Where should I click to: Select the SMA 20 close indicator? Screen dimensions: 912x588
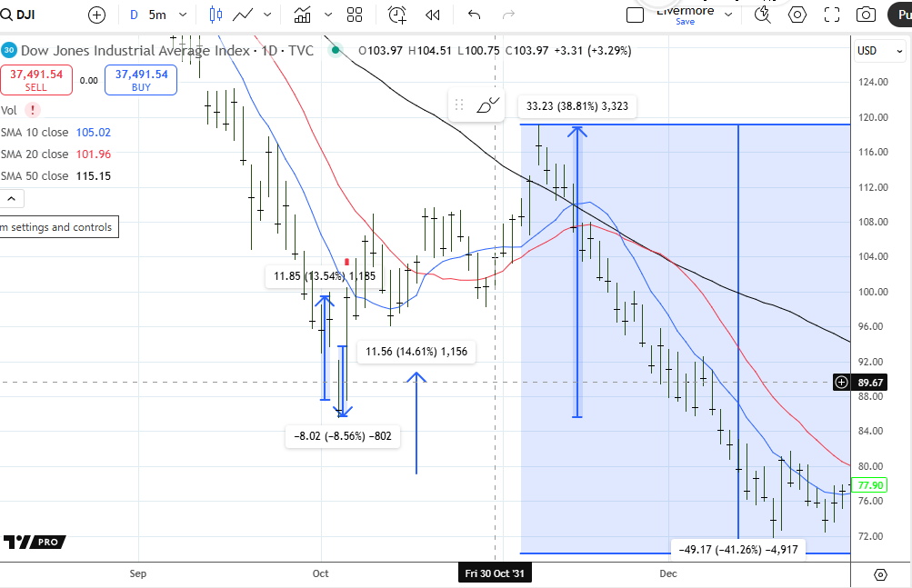pyautogui.click(x=55, y=154)
